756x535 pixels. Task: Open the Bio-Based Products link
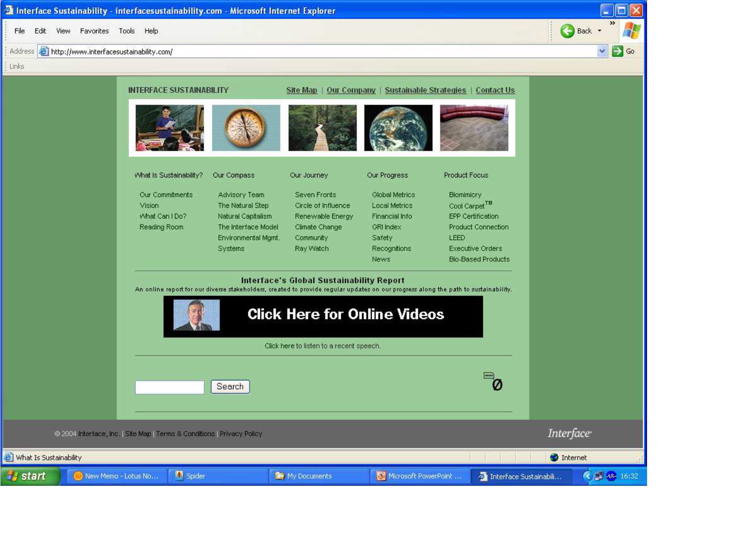tap(479, 259)
